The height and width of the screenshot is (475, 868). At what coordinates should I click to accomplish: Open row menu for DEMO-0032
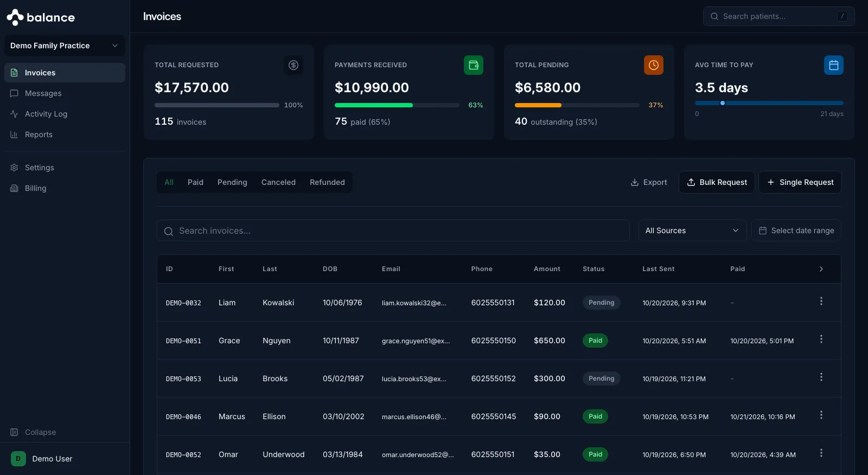coord(821,301)
